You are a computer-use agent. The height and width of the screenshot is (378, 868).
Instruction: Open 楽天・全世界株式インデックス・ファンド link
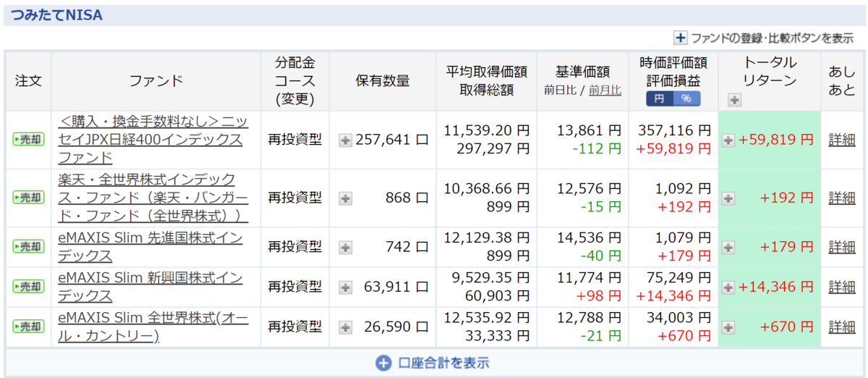coord(153,198)
